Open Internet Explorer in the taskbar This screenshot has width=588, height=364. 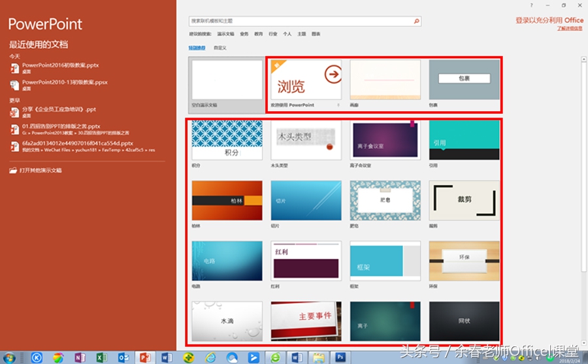[210, 357]
